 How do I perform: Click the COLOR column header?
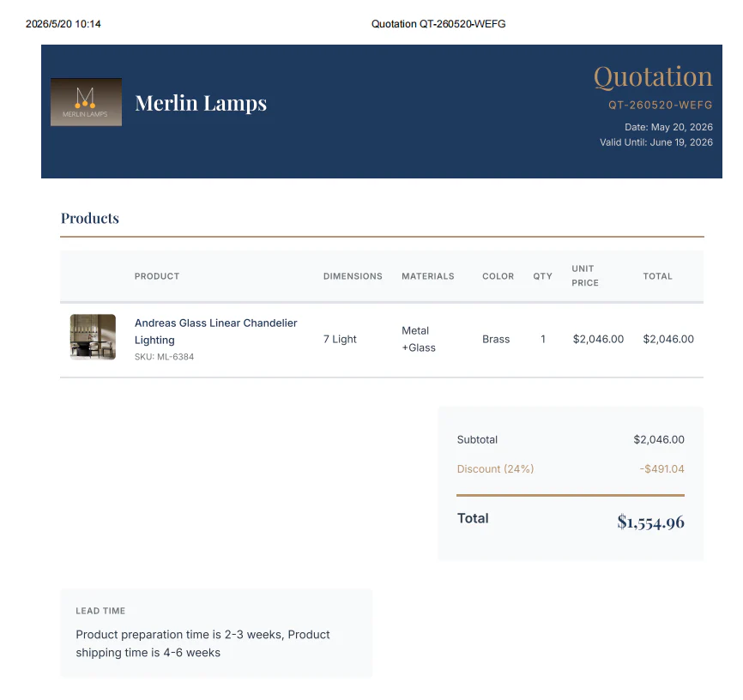tap(498, 276)
